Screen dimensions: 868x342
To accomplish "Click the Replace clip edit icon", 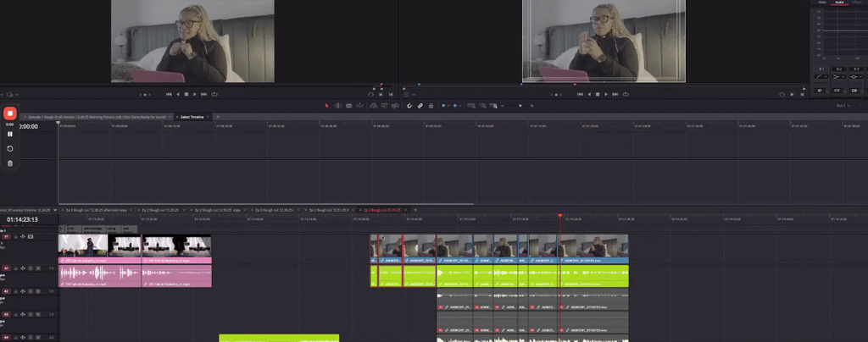I will point(395,106).
